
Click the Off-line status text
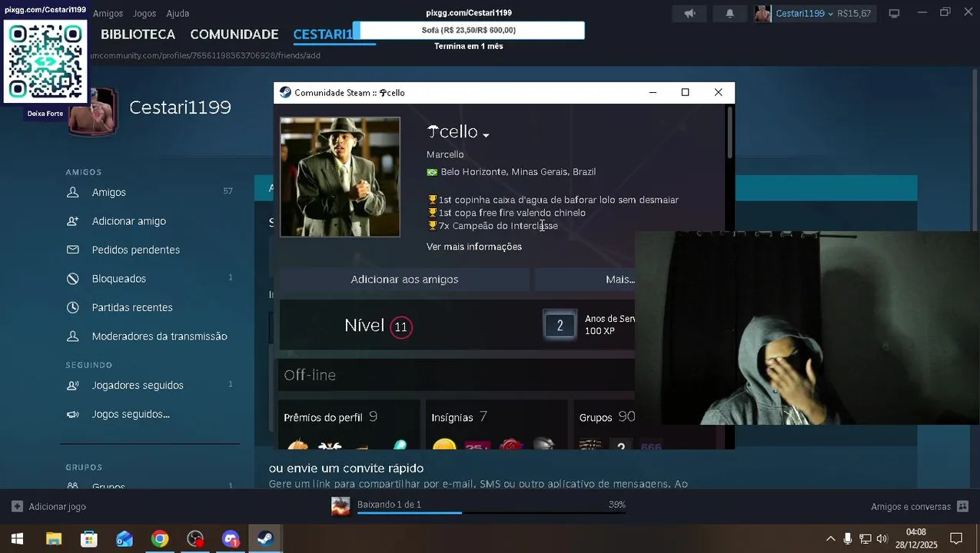click(x=310, y=375)
